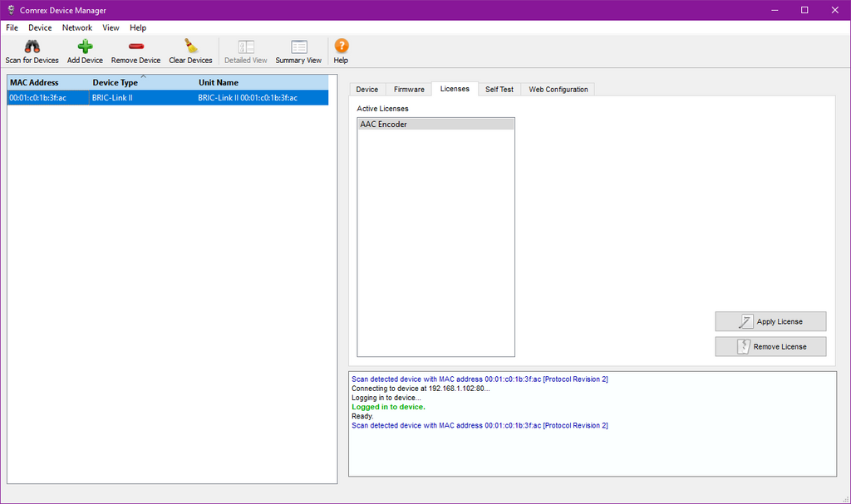Select MAC address cell 00:01:c0:1b:3f:ac in table
The width and height of the screenshot is (851, 504).
pos(47,98)
